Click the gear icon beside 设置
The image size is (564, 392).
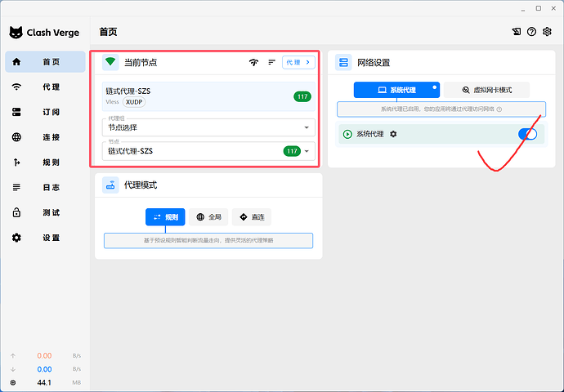(16, 238)
